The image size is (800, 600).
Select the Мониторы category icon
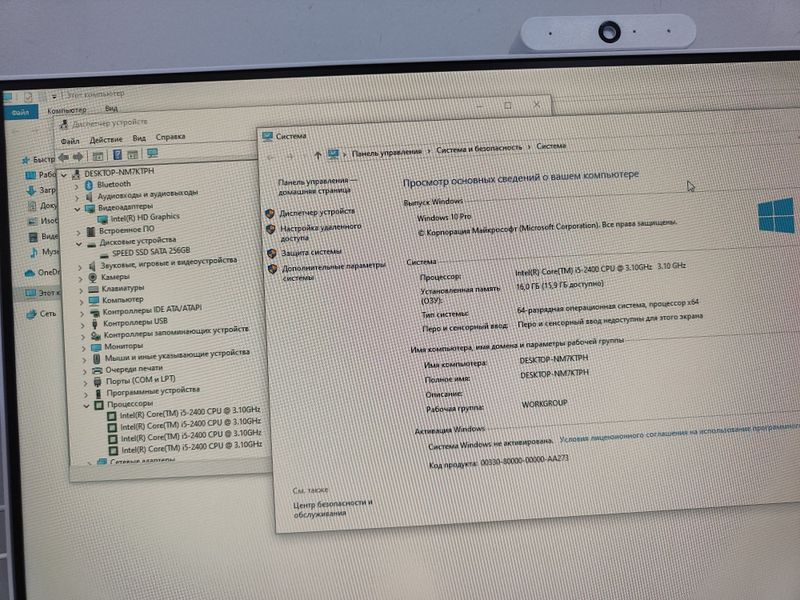[x=96, y=347]
